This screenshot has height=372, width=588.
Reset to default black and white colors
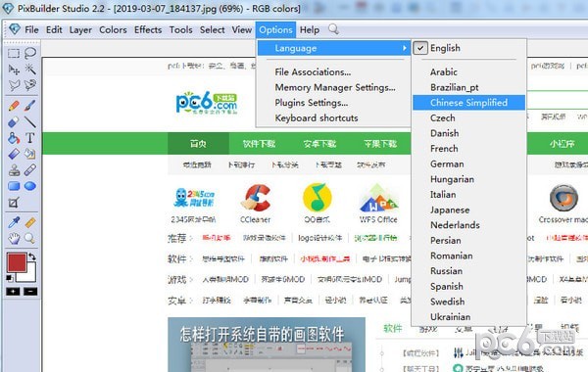(x=10, y=278)
